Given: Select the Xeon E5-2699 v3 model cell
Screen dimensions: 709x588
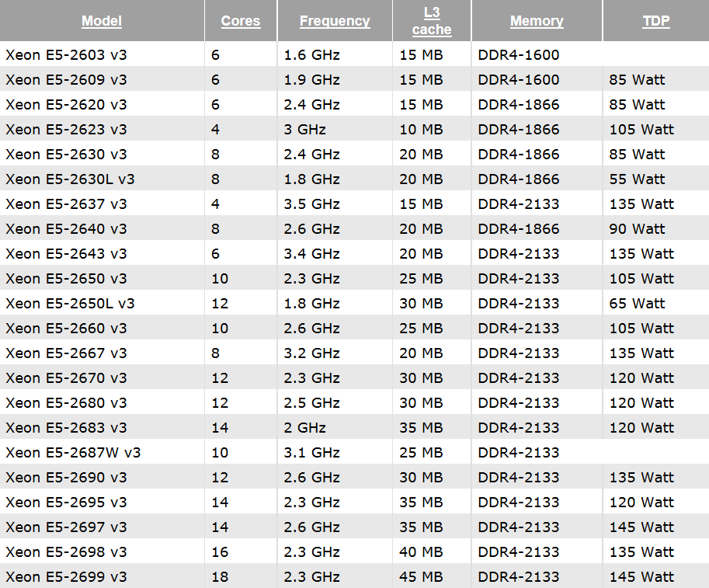Looking at the screenshot, I should pos(66,577).
